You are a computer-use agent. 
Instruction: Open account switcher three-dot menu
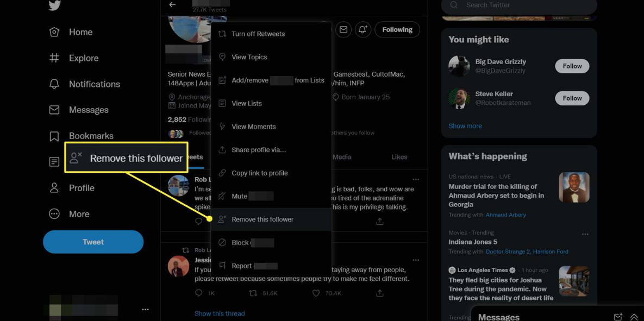(145, 309)
